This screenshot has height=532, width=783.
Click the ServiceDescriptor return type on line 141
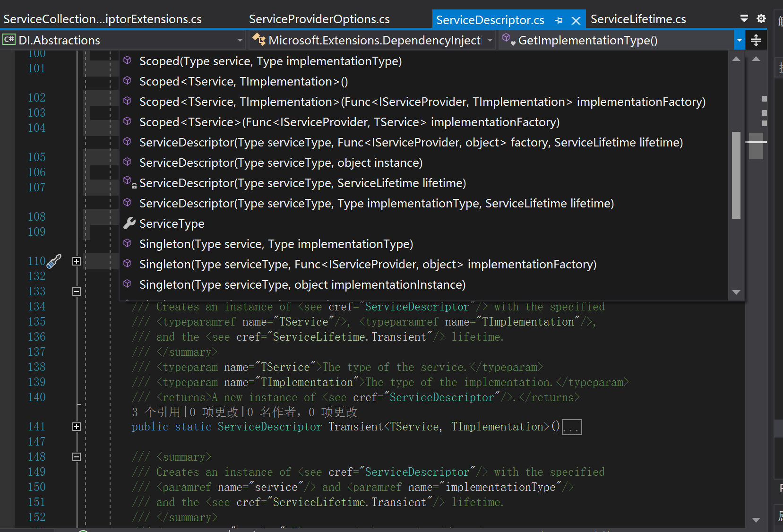pos(269,427)
